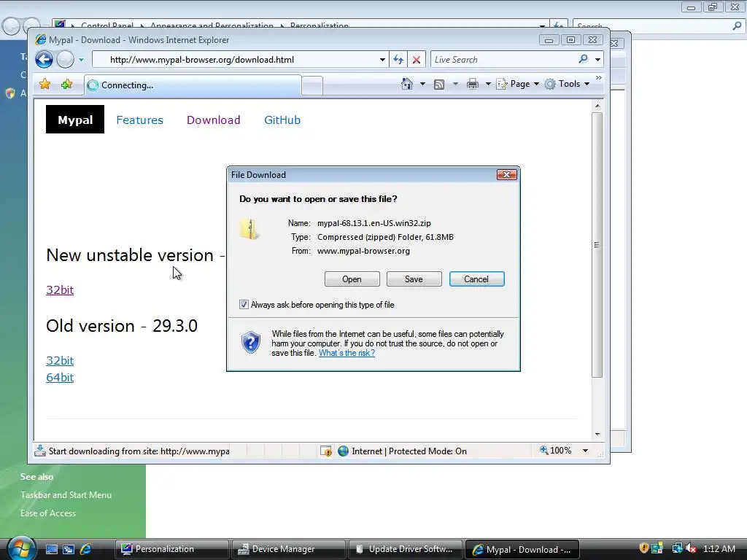The image size is (747, 560).
Task: Expand the Feeds dropdown arrow
Action: 455,84
